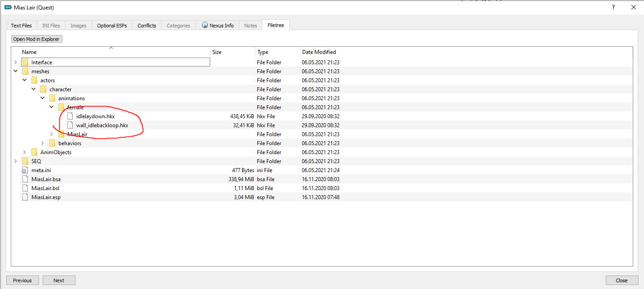Select the wall_idlebackloop.hkx file name
Viewport: 644px width, 289px height.
tap(102, 125)
